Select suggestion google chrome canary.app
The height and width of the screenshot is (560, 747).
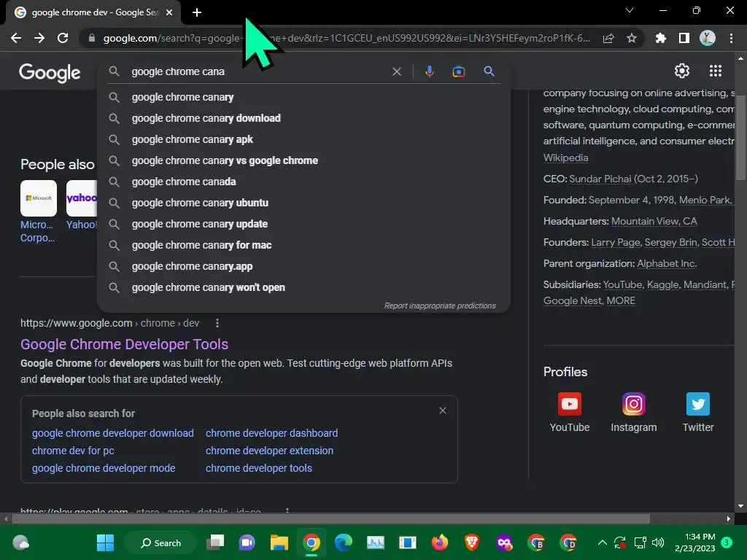[303, 266]
